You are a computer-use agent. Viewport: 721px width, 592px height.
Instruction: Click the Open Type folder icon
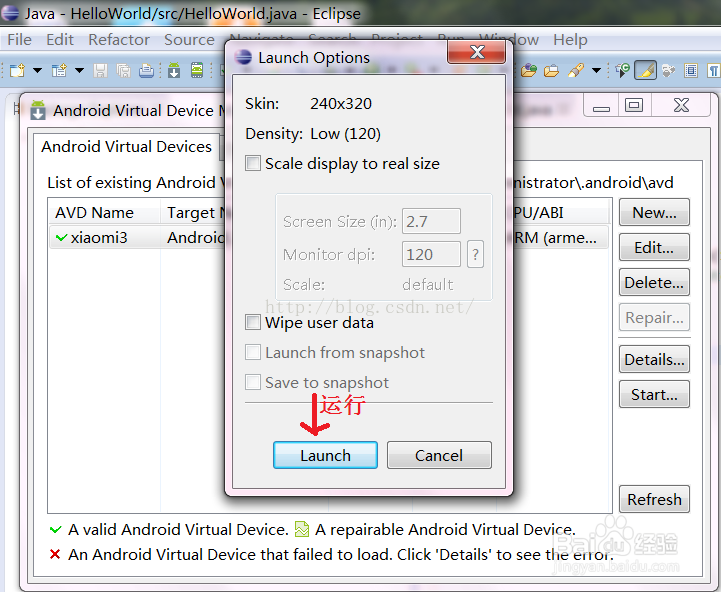529,70
